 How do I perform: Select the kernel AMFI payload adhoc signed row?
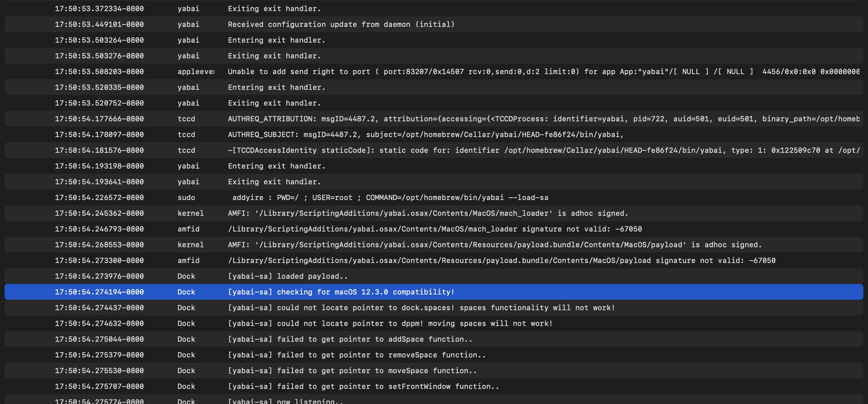tap(494, 245)
